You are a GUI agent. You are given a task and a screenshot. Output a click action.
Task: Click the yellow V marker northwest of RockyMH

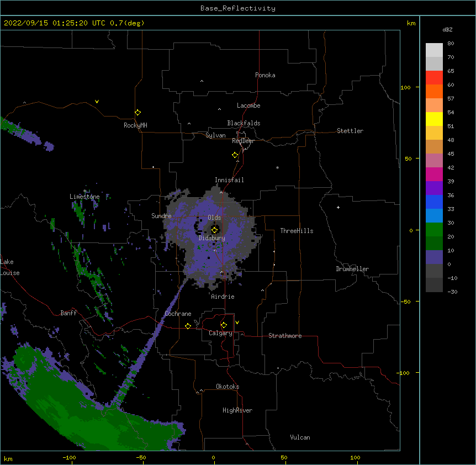97,102
